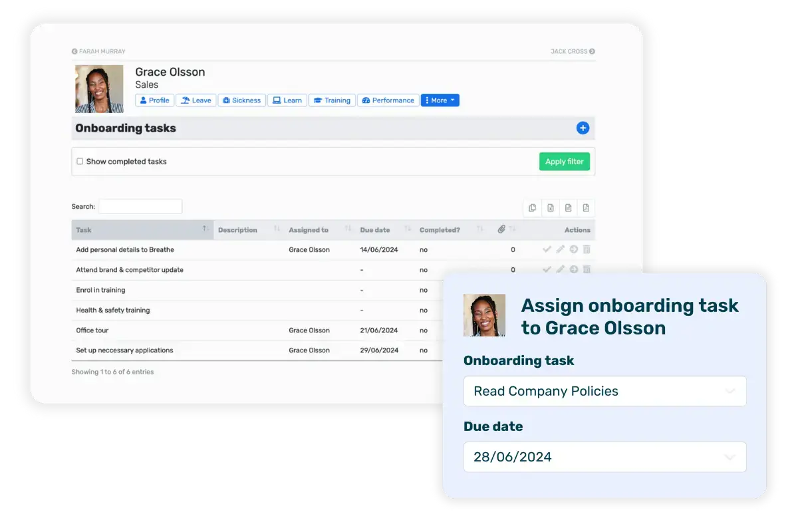
Task: Copy the task list using the copy icon
Action: (x=532, y=207)
